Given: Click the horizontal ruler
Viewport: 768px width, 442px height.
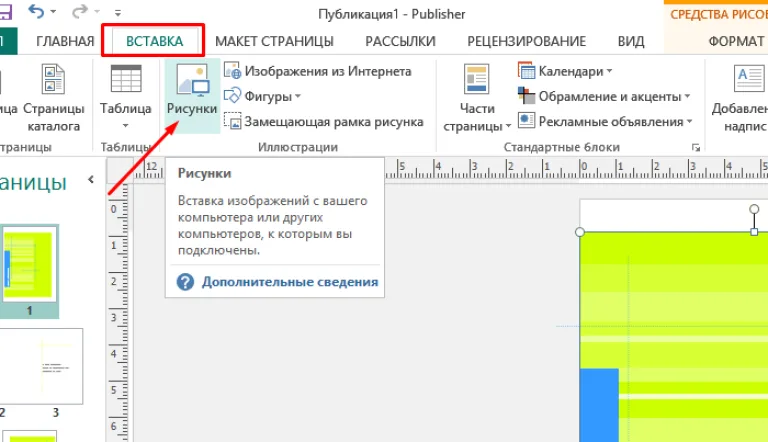Looking at the screenshot, I should 451,169.
